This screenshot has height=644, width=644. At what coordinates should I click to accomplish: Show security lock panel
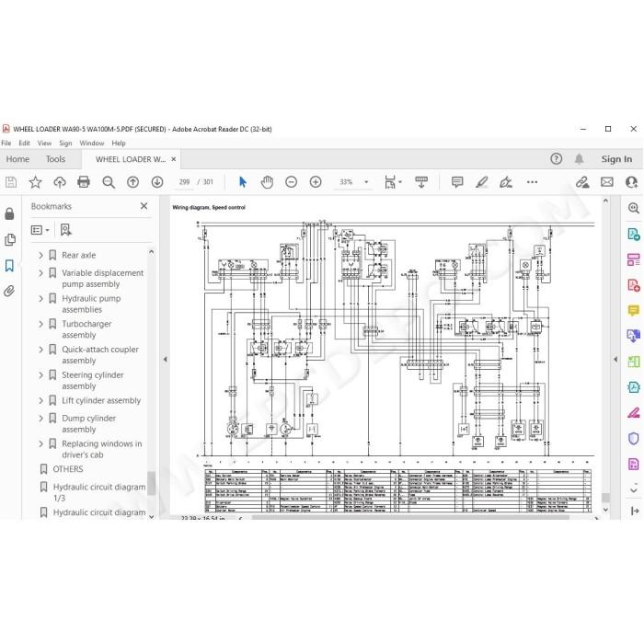coord(9,213)
